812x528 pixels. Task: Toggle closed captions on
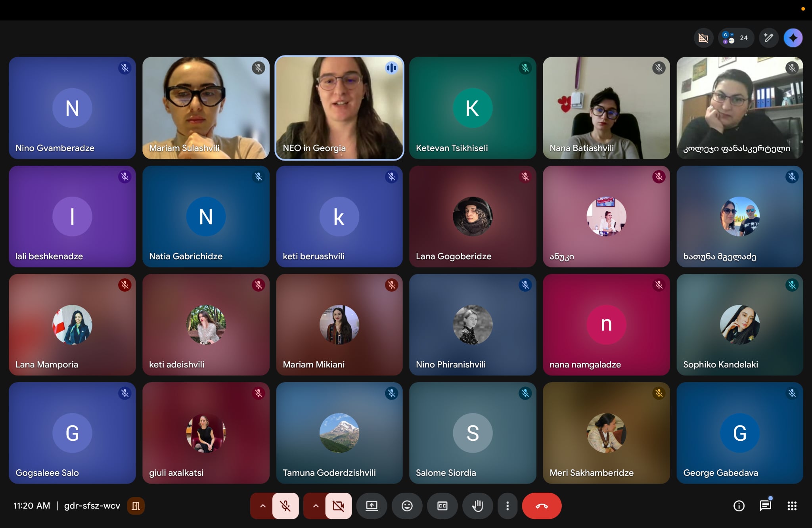[x=442, y=506]
